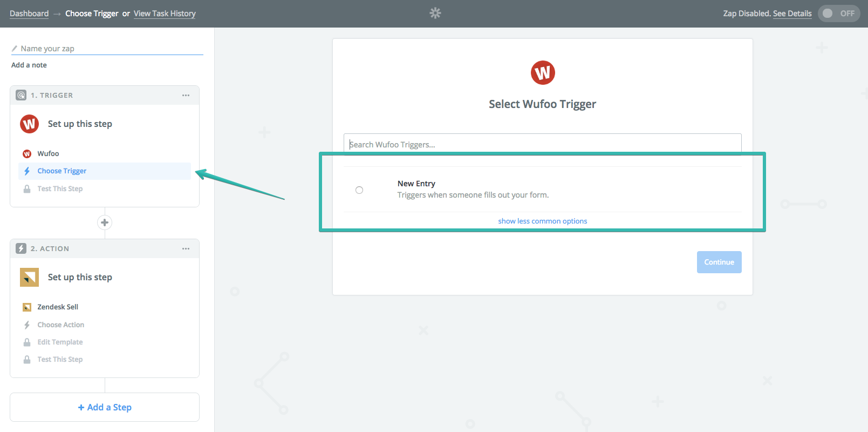Click the Zendesk Sell icon in Action step
This screenshot has height=432, width=868.
coord(29,278)
